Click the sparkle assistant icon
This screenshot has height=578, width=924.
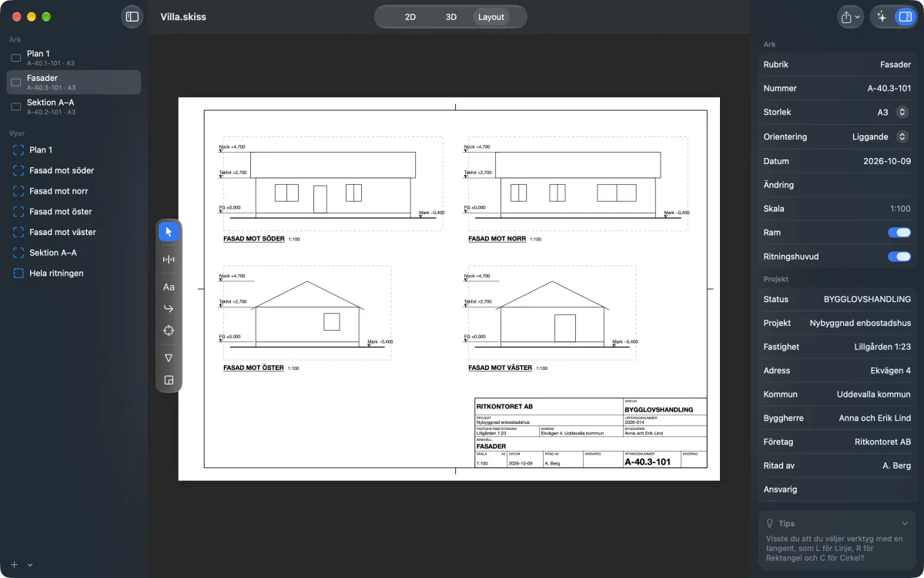pyautogui.click(x=882, y=17)
